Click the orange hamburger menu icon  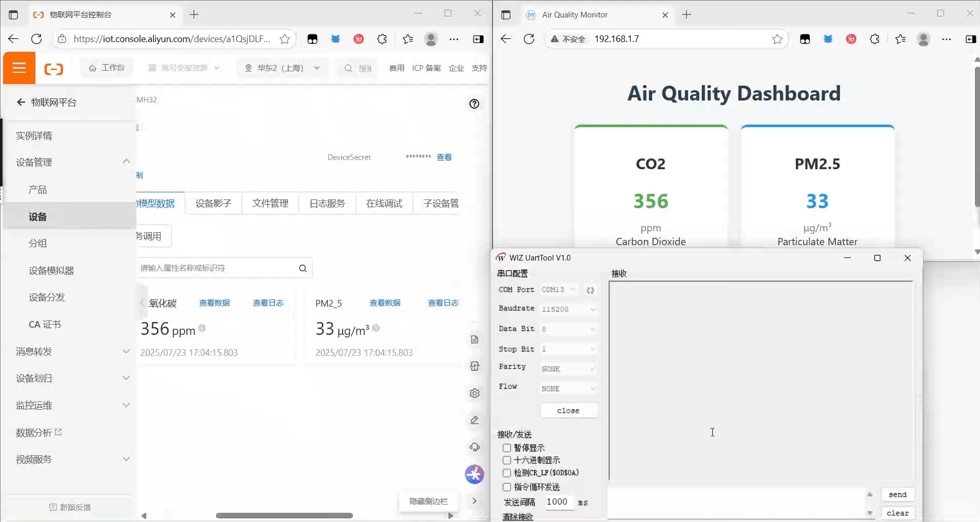coord(19,68)
